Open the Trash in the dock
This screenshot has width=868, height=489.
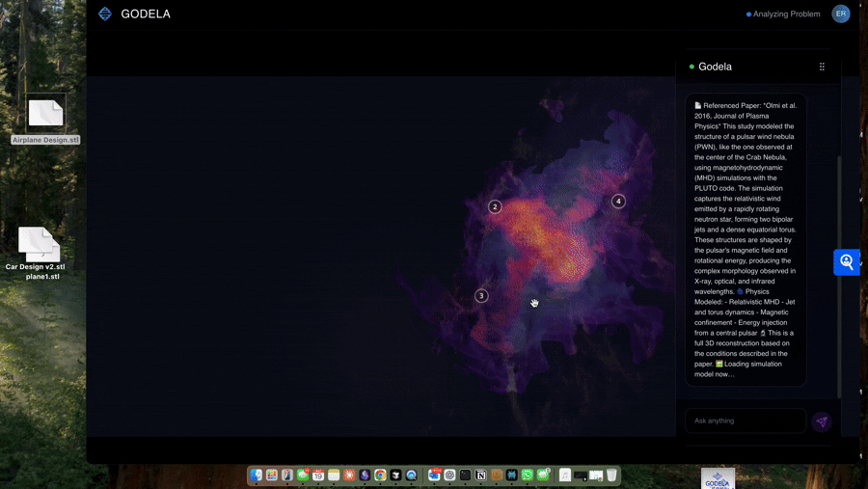tap(611, 475)
